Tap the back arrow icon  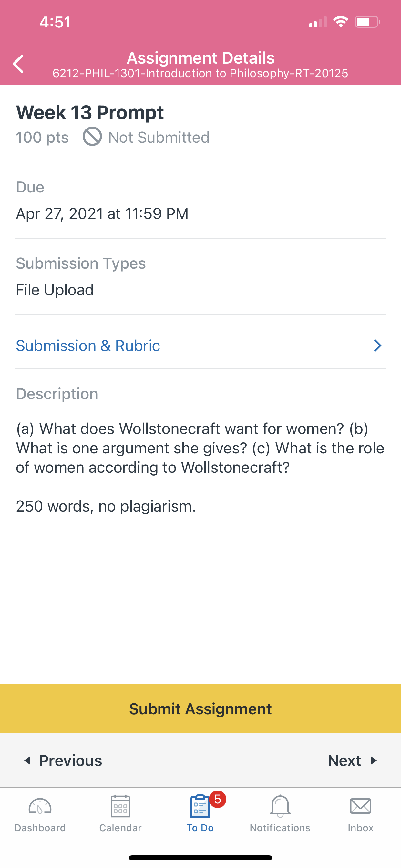point(18,64)
